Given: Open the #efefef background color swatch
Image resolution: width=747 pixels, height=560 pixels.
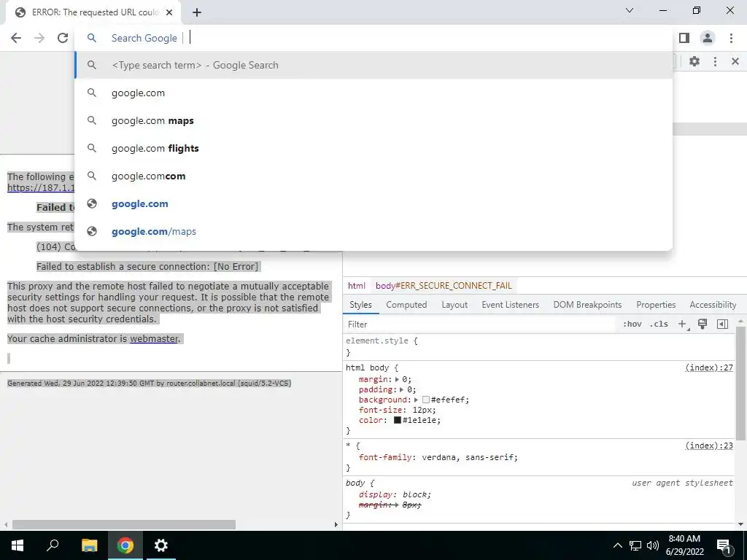Looking at the screenshot, I should coord(426,400).
